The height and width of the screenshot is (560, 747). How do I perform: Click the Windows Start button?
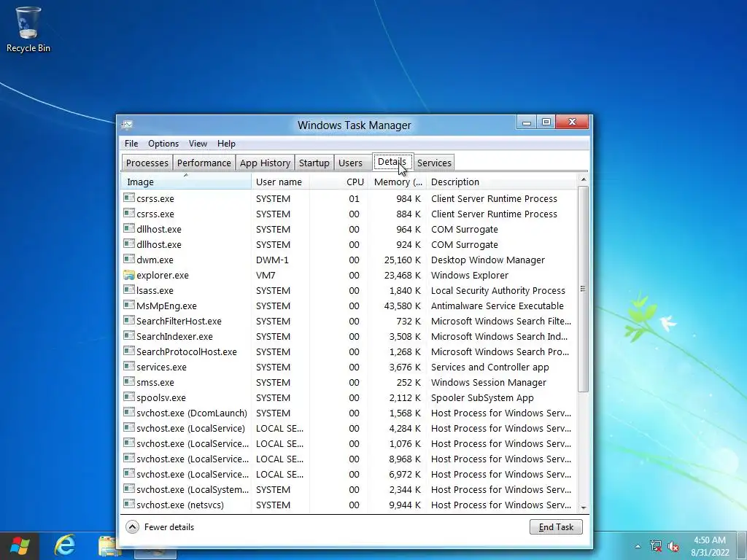[x=20, y=545]
